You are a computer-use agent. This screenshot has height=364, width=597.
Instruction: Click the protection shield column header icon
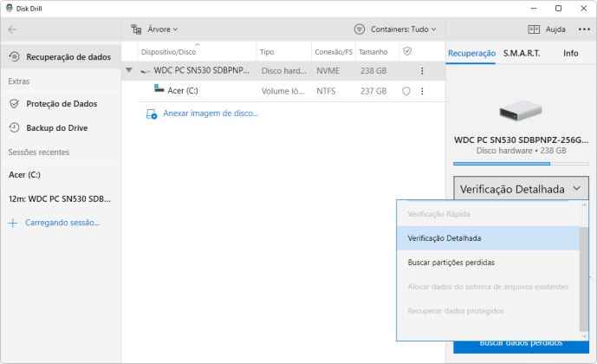(x=407, y=51)
